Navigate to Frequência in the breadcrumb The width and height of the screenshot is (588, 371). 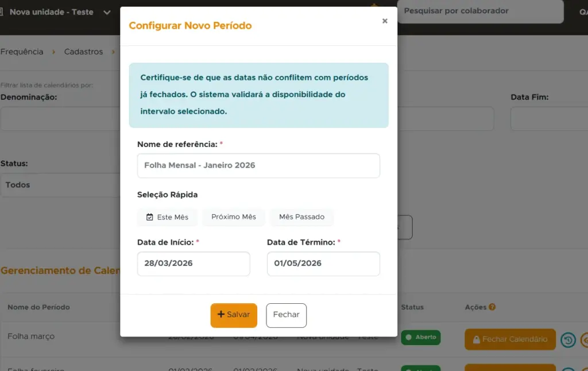click(23, 52)
